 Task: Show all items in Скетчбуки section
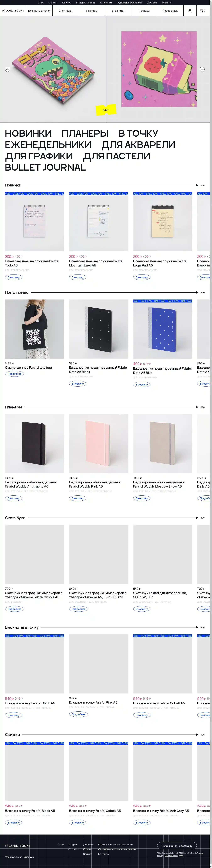point(202,518)
